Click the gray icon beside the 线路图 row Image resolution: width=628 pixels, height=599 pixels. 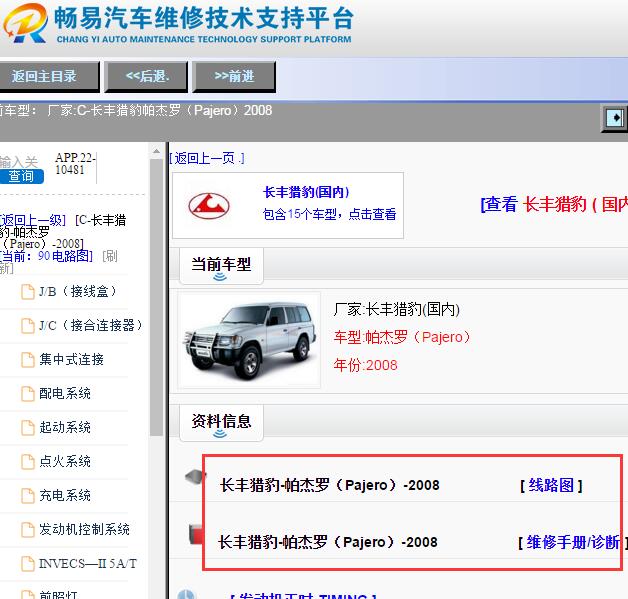(195, 476)
